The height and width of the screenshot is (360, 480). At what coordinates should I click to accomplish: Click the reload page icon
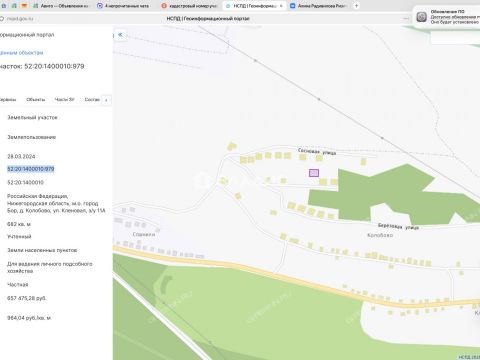click(2, 19)
